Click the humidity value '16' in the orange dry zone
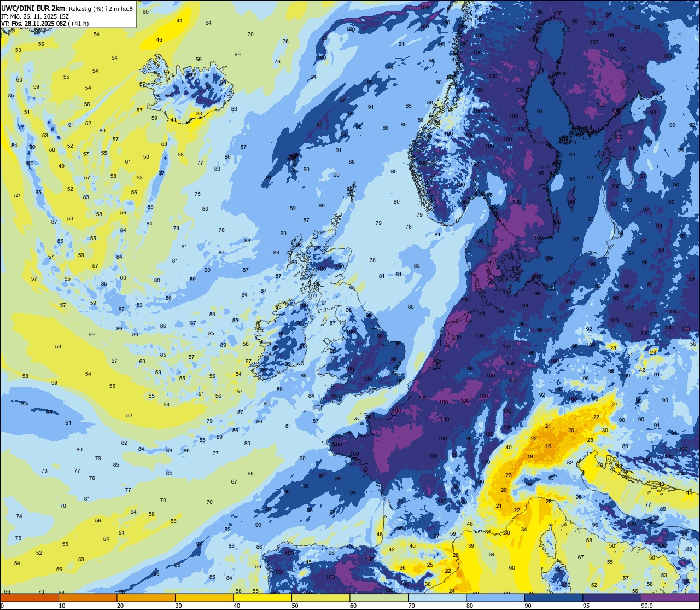700x610 pixels. click(x=548, y=446)
